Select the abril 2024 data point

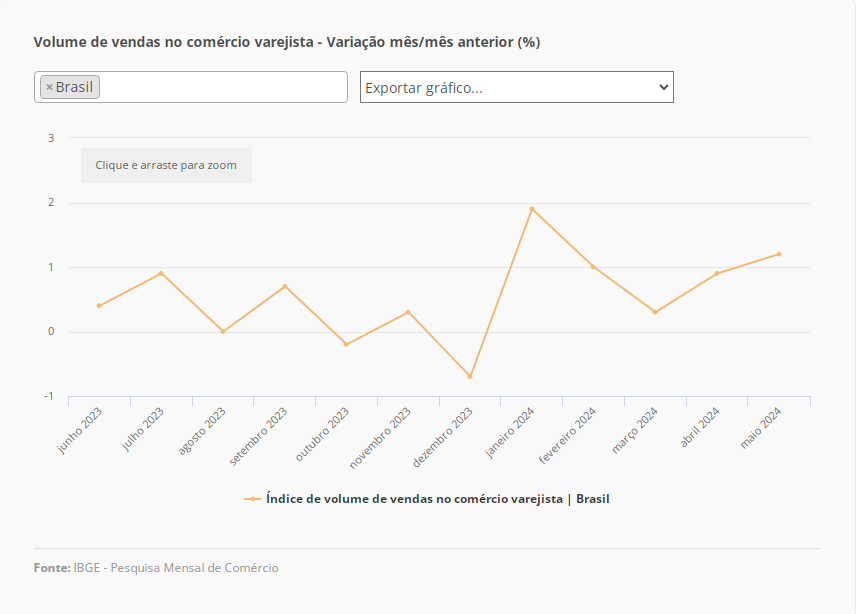[x=717, y=273]
